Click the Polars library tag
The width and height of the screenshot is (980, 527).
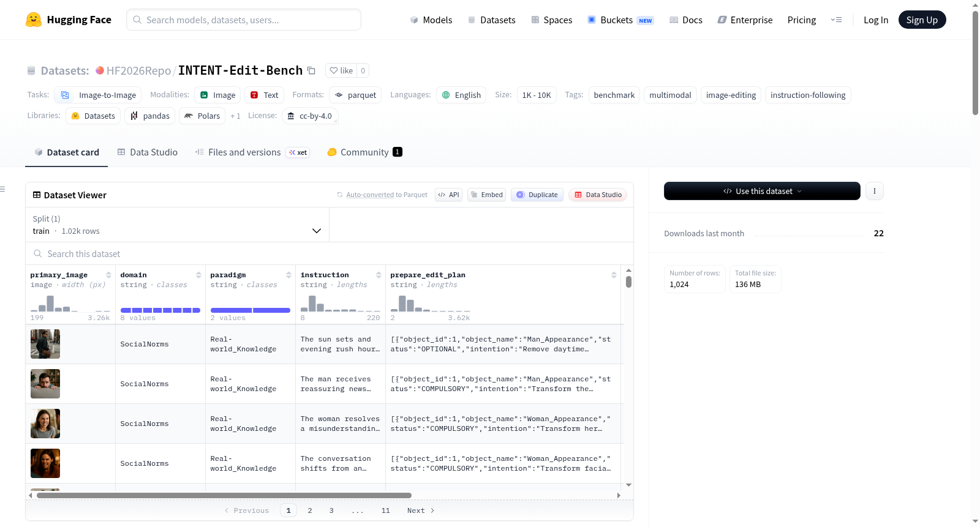(202, 116)
